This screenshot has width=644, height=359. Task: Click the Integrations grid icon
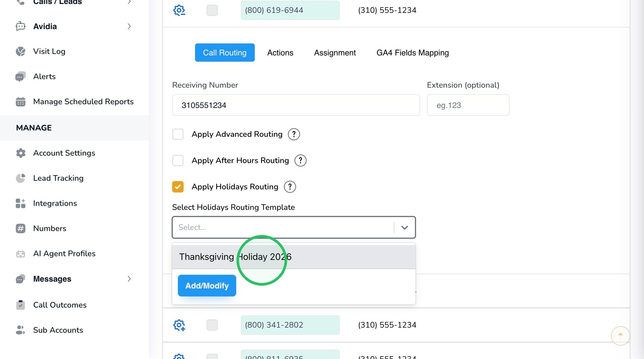pos(20,203)
